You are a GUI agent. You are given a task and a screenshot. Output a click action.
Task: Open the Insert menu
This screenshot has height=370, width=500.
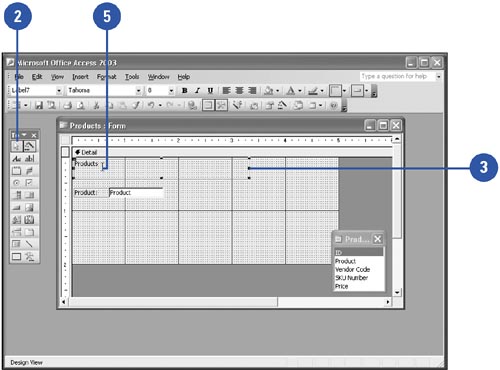[x=80, y=77]
